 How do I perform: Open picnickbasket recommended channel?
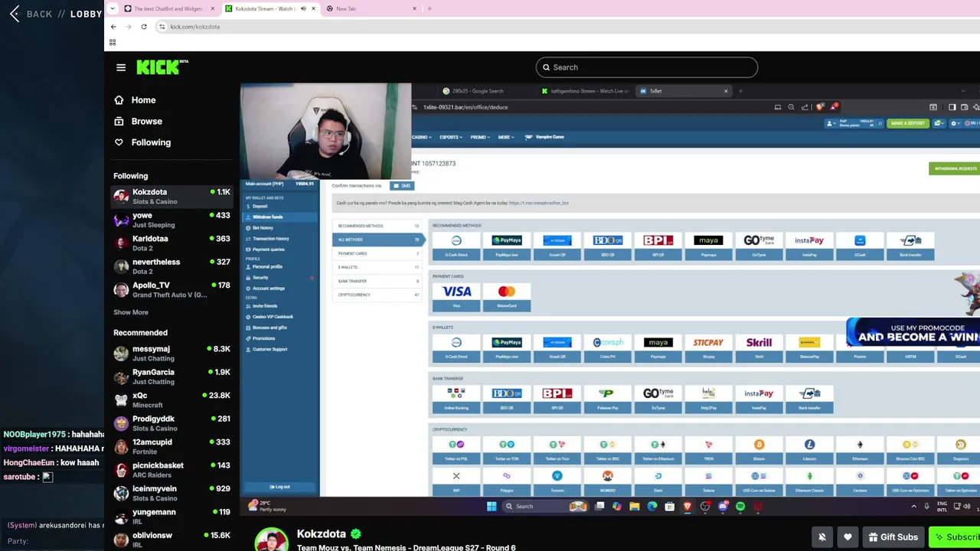click(171, 470)
